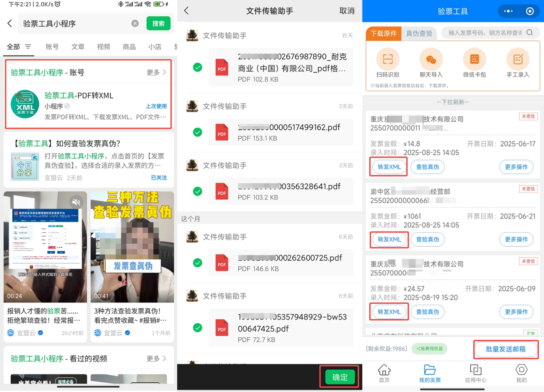Viewport: 544px width, 392px height.
Task: Open 我的 profile in bottom navigation
Action: pos(521,373)
